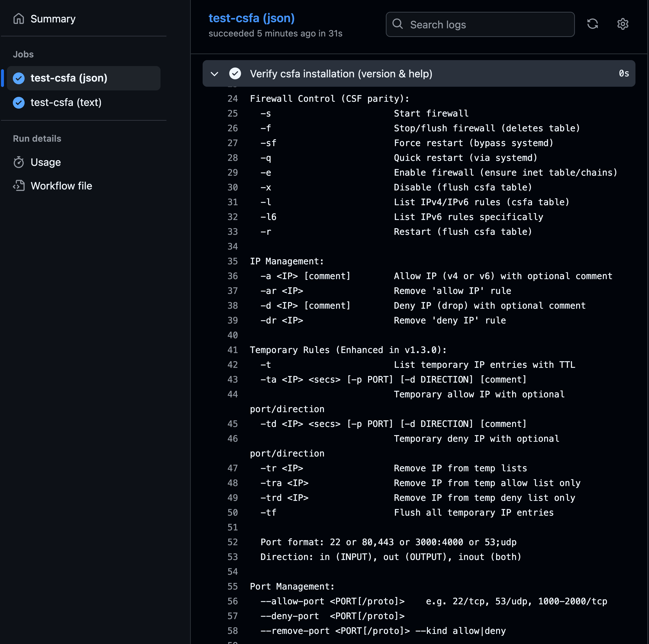Click 'Start firewall' log text
This screenshot has width=649, height=644.
point(431,113)
